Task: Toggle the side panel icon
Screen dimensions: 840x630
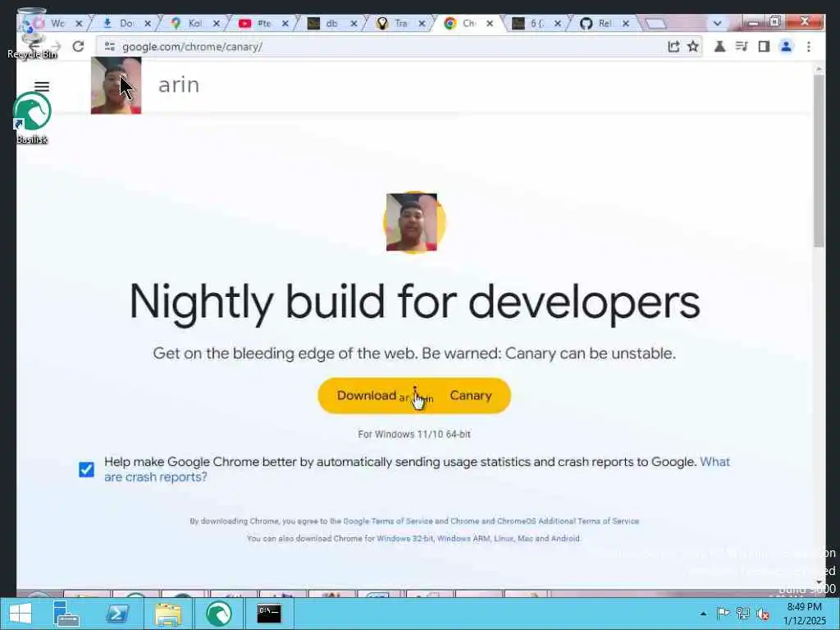Action: point(764,47)
